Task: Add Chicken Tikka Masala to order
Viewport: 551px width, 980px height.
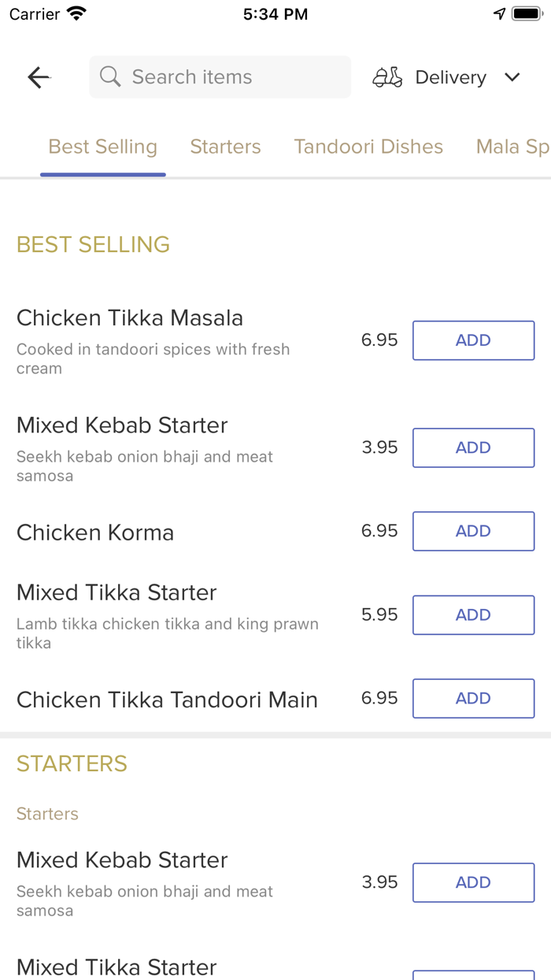Action: pos(473,340)
